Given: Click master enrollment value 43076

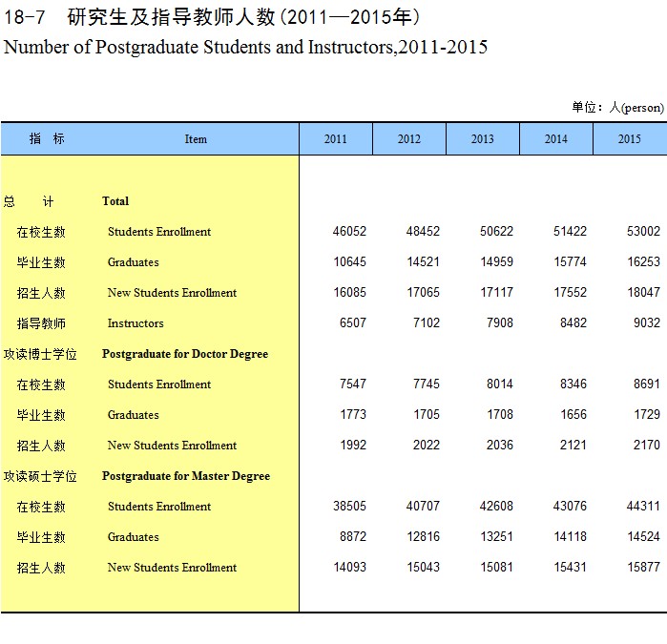Looking at the screenshot, I should tap(570, 506).
